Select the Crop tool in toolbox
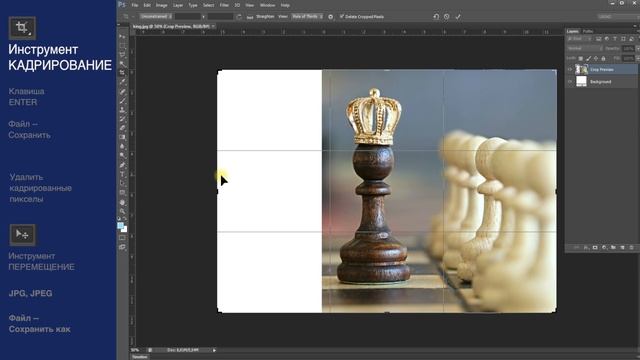Screen dimensions: 640x360 (122, 73)
